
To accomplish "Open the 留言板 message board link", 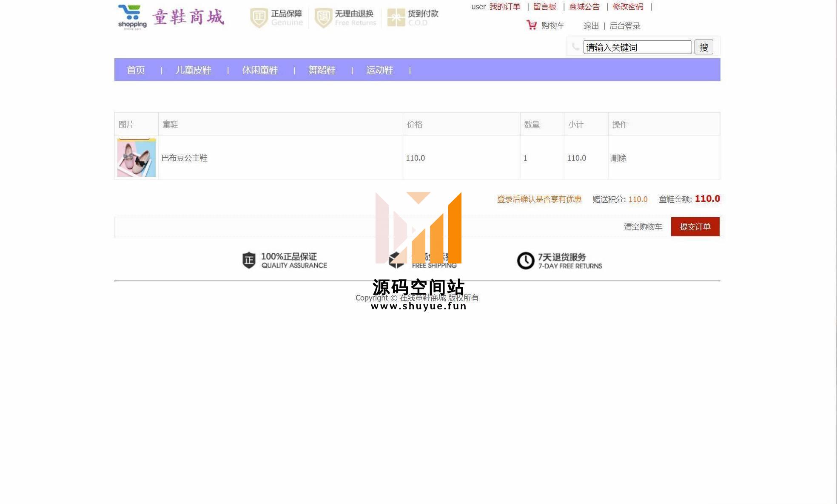I will pyautogui.click(x=545, y=7).
